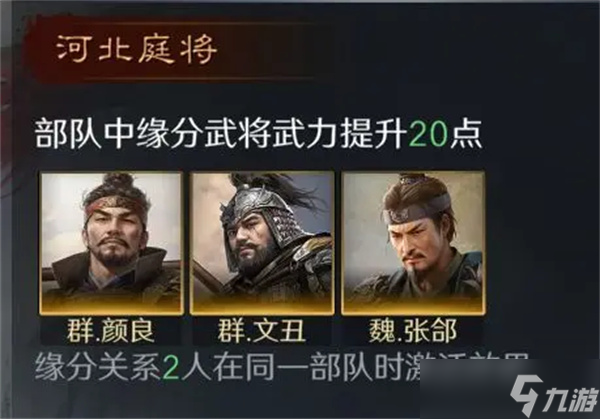Screen dimensions: 600x419
Task: Click the green number 2 in activation text
Action: (171, 368)
